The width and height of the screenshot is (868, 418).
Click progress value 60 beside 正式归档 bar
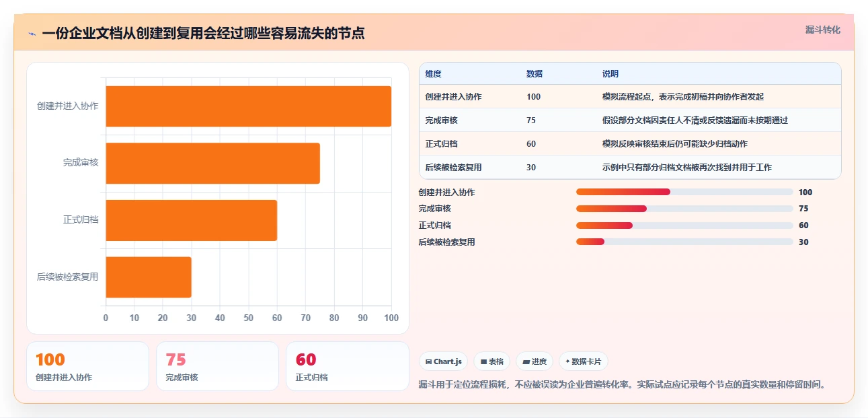pos(803,225)
